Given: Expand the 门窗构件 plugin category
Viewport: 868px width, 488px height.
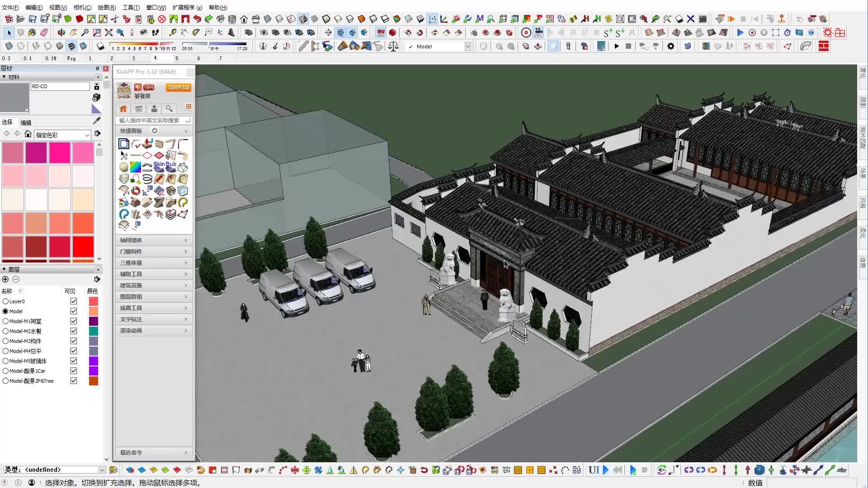Looking at the screenshot, I should click(154, 251).
